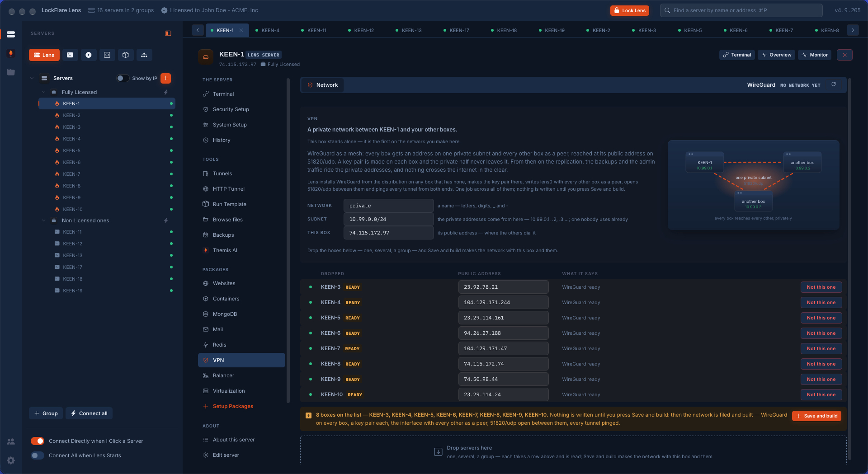Edit KEEN-6 public address field

pyautogui.click(x=503, y=333)
